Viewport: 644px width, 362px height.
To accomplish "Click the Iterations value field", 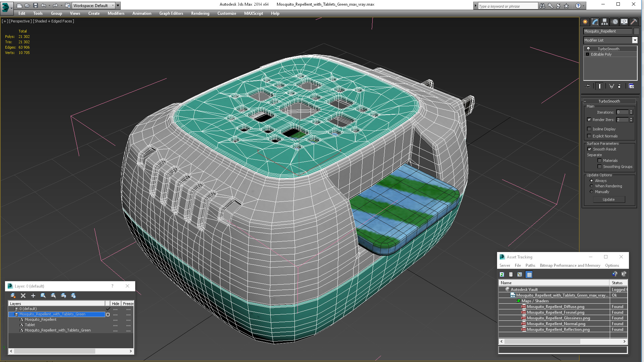I will [x=622, y=112].
